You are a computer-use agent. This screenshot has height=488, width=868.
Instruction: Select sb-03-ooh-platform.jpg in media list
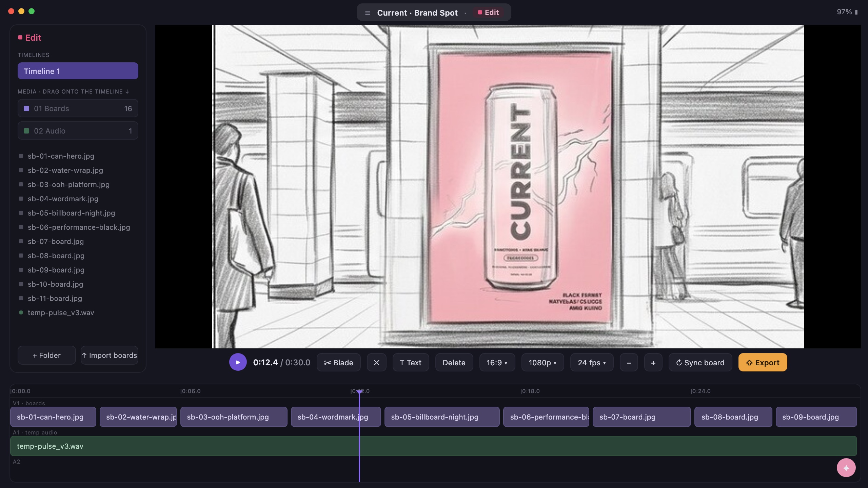(78, 184)
